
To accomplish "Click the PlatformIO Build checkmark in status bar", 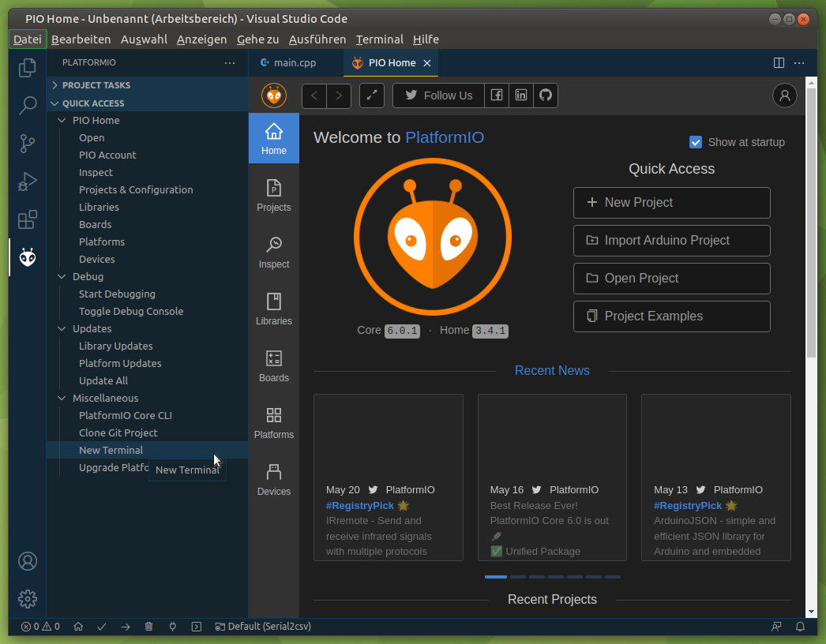I will tap(102, 627).
